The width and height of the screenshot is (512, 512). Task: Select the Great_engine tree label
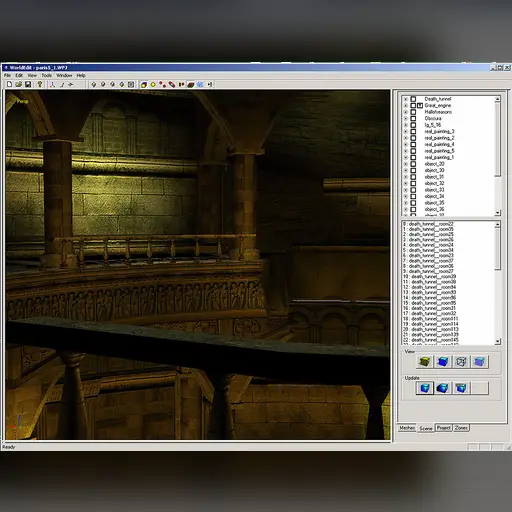(x=438, y=105)
